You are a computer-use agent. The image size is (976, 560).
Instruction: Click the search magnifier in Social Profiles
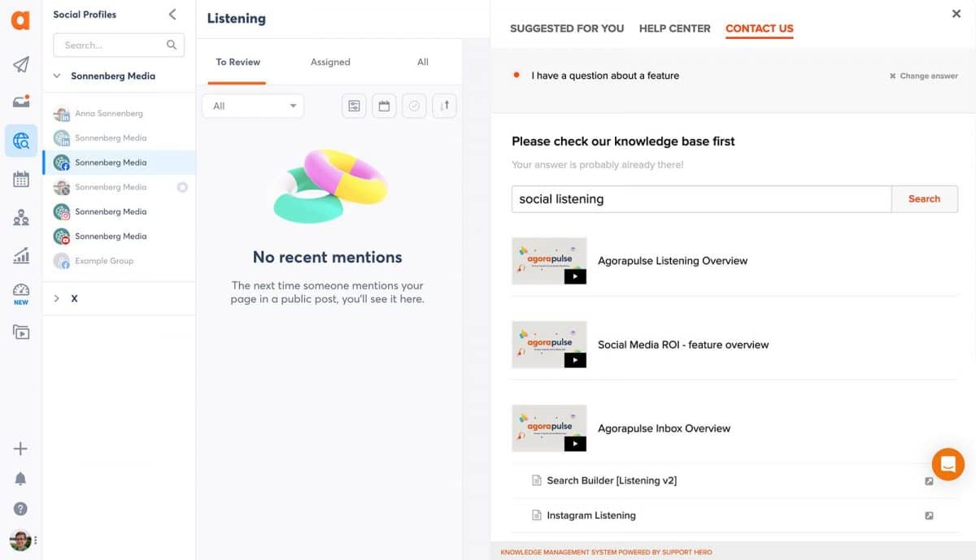coord(172,46)
